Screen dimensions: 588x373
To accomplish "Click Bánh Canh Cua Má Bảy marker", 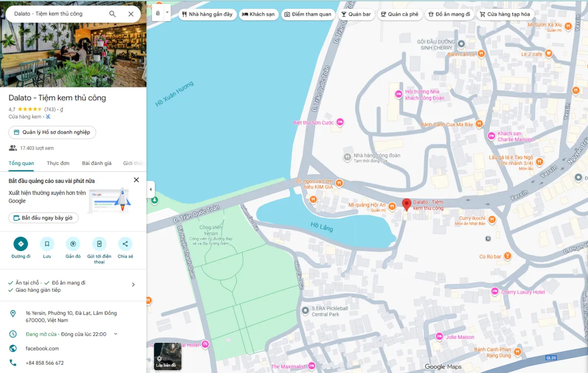I will coord(479,124).
